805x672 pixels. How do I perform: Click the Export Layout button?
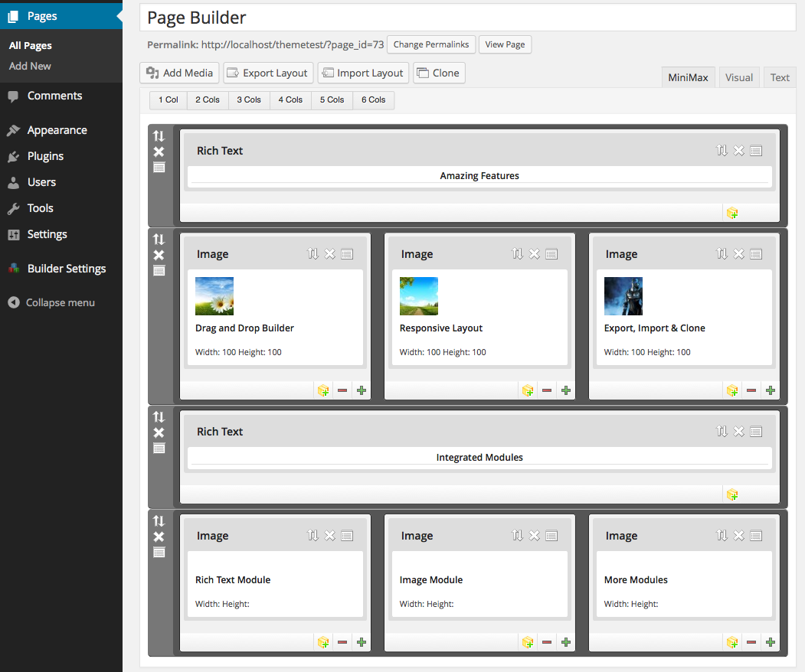click(x=268, y=73)
